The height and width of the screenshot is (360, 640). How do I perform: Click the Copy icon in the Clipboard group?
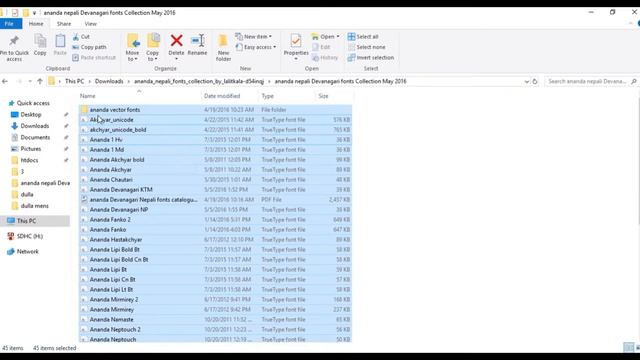40,41
